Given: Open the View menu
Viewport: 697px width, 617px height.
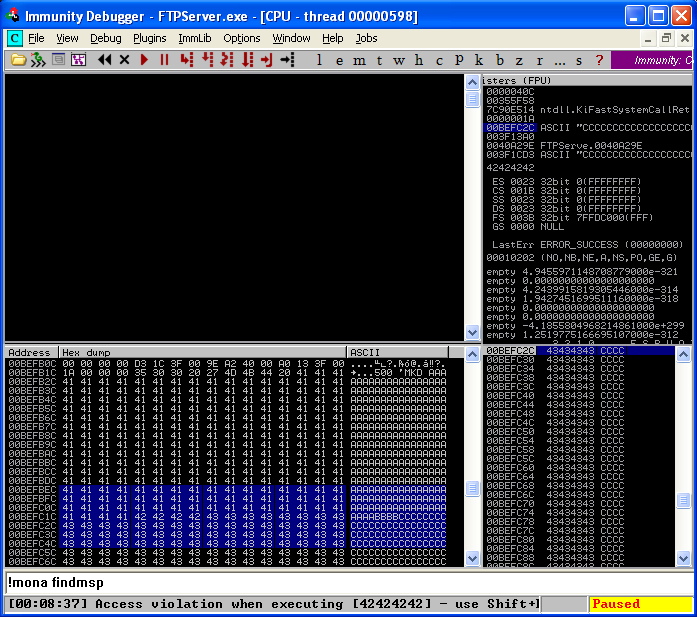Looking at the screenshot, I should [x=67, y=38].
